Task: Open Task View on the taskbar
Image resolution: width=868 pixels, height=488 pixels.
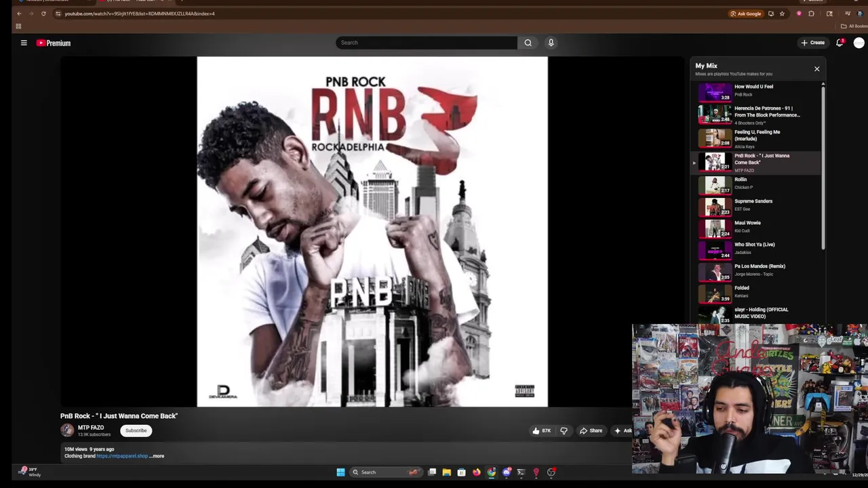Action: coord(432,472)
